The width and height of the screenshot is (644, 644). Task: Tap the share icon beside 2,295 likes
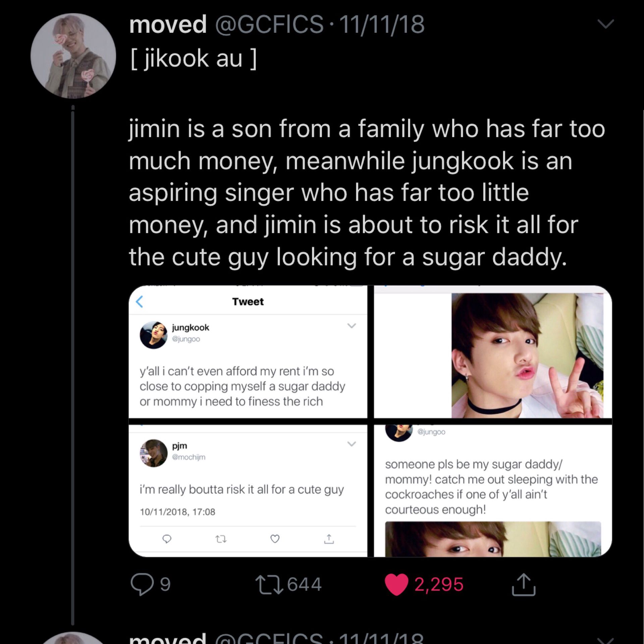pyautogui.click(x=524, y=584)
